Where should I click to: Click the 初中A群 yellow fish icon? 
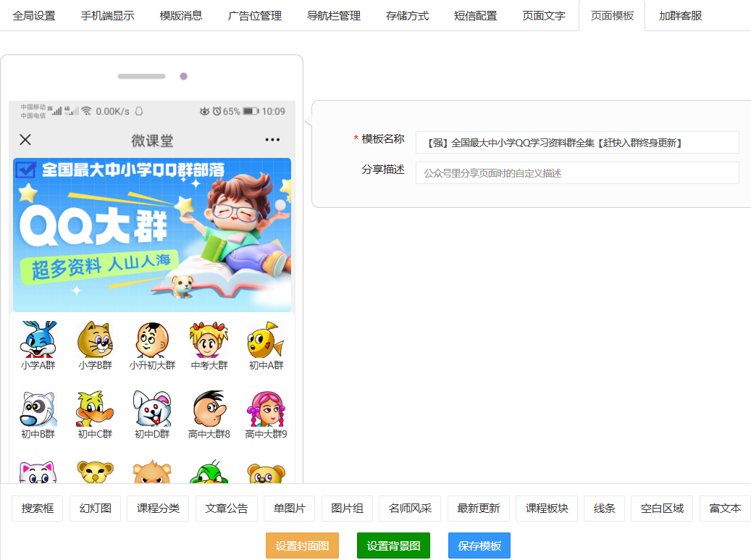coord(266,340)
